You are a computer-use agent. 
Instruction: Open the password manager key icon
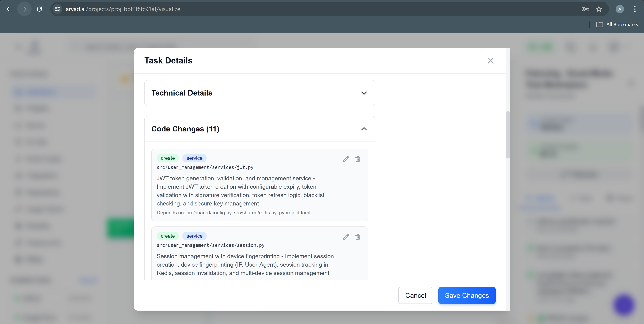pyautogui.click(x=585, y=9)
